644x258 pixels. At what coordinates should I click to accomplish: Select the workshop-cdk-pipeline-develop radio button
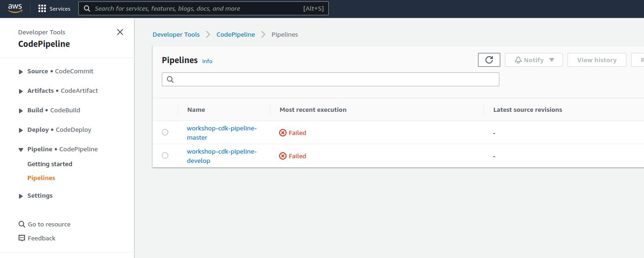pyautogui.click(x=165, y=155)
